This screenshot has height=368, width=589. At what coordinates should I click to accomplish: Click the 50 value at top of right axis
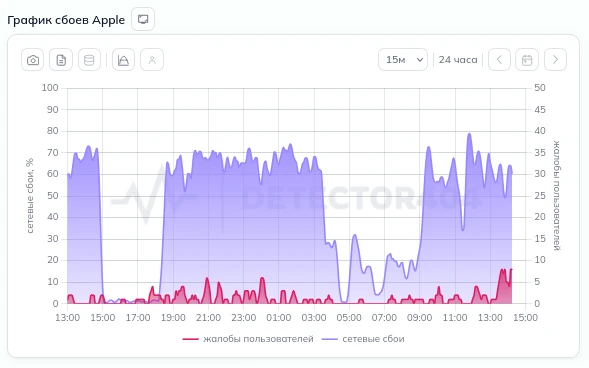point(540,88)
